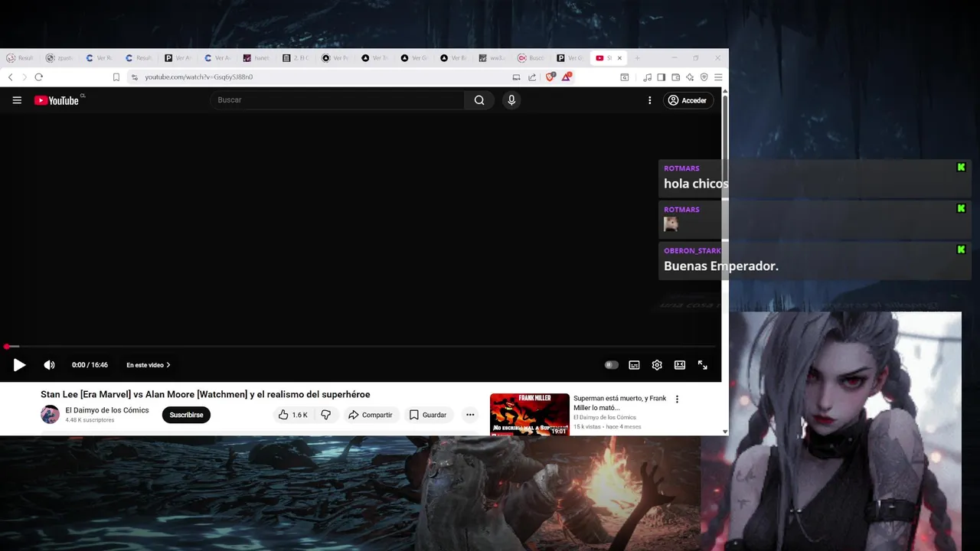The image size is (980, 551).
Task: Click the OBERON_STARK username in chat
Action: coord(692,250)
